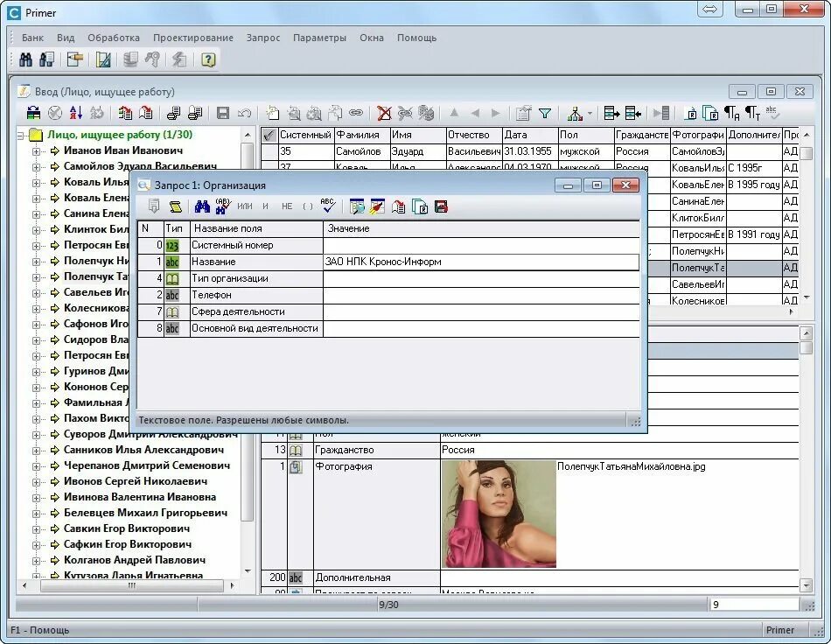The width and height of the screenshot is (831, 644).
Task: Select tree row Сафкин Егор Викторович
Action: coord(127,544)
